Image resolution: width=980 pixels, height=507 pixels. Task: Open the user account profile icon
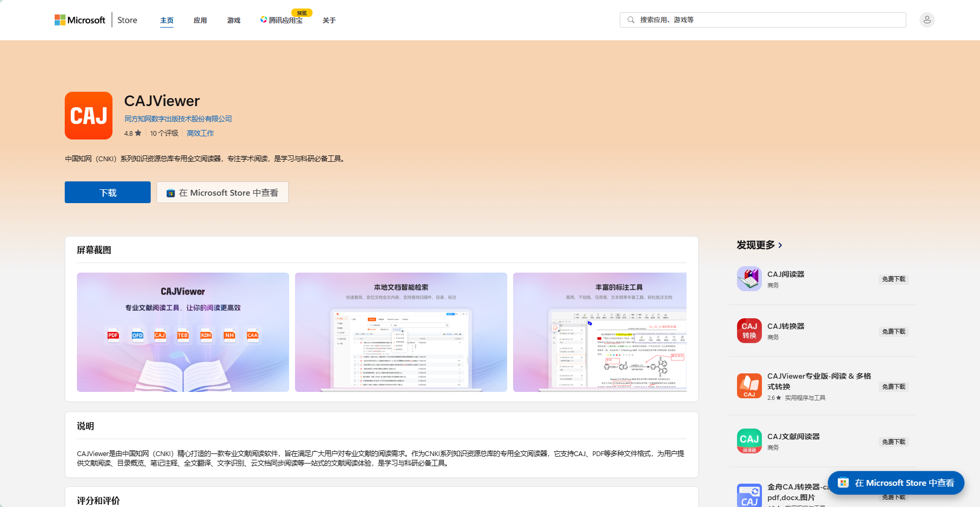coord(927,20)
